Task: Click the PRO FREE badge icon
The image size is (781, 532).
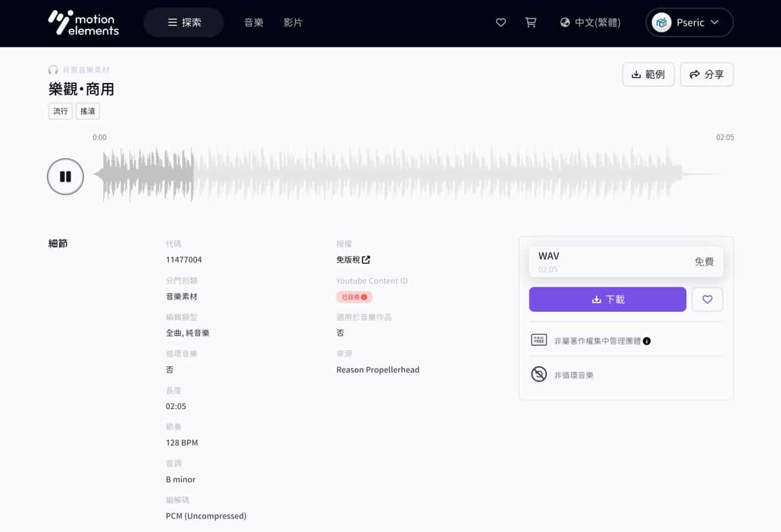Action: click(x=539, y=340)
